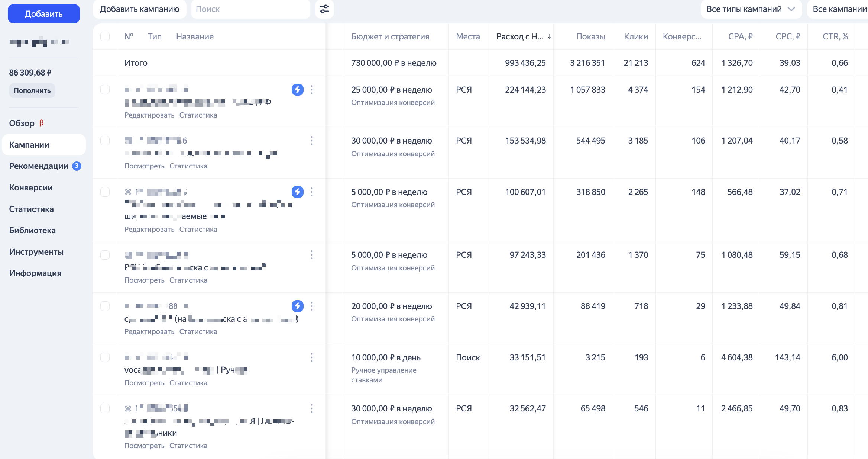Screen dimensions: 868x459
Task: Toggle select-all checkbox in table header
Action: (x=105, y=36)
